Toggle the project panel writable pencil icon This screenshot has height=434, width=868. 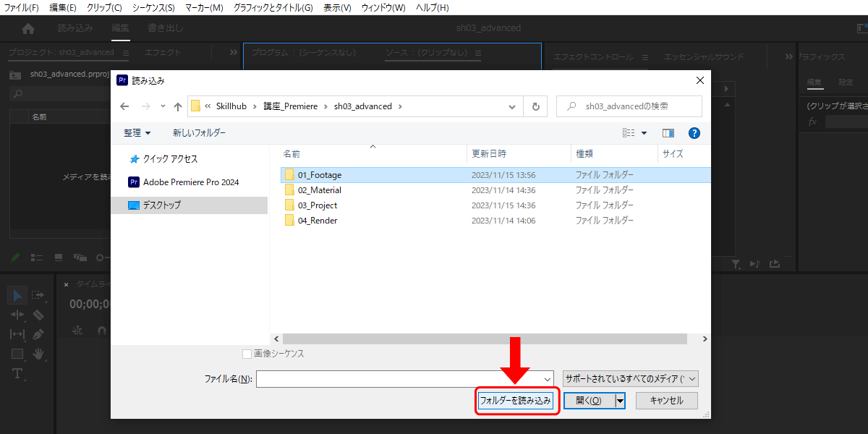(x=16, y=258)
